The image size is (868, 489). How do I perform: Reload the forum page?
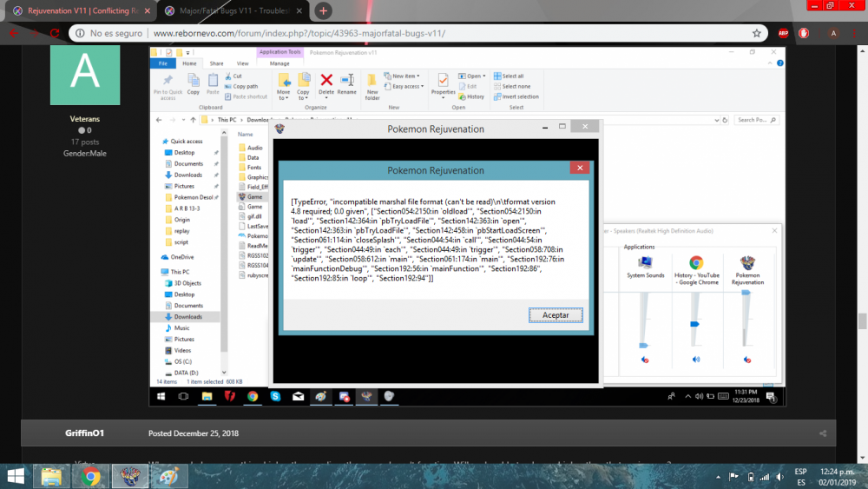tap(54, 33)
